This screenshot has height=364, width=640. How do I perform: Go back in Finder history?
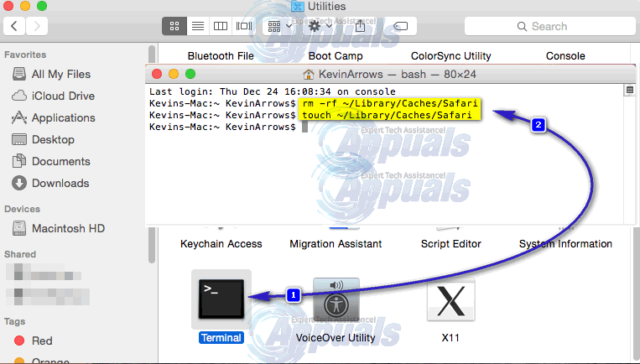[14, 27]
